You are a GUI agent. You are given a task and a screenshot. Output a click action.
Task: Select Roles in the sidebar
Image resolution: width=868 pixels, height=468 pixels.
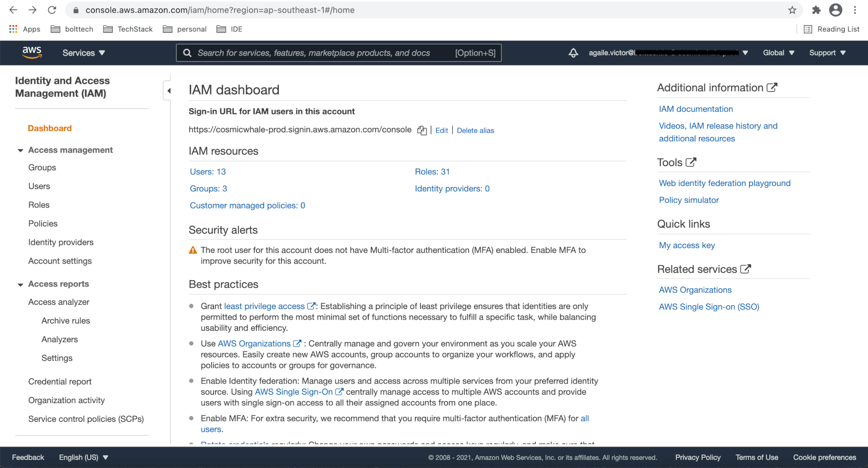point(39,205)
